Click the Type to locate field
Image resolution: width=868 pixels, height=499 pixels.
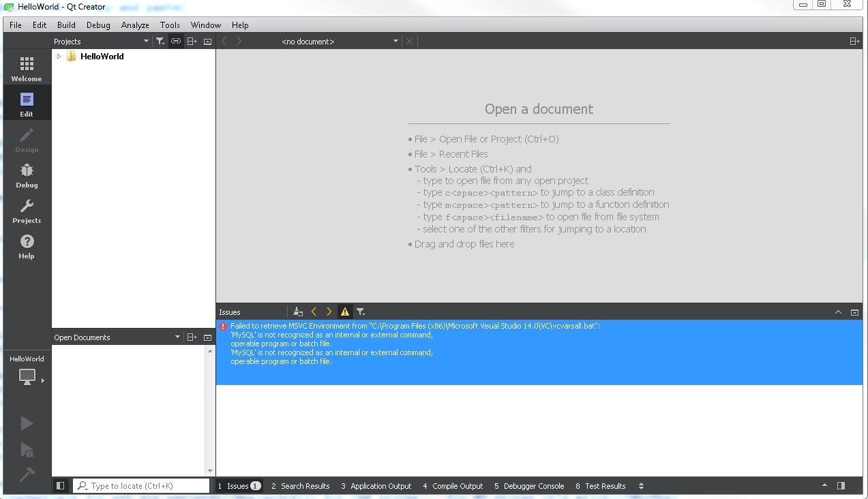click(141, 486)
